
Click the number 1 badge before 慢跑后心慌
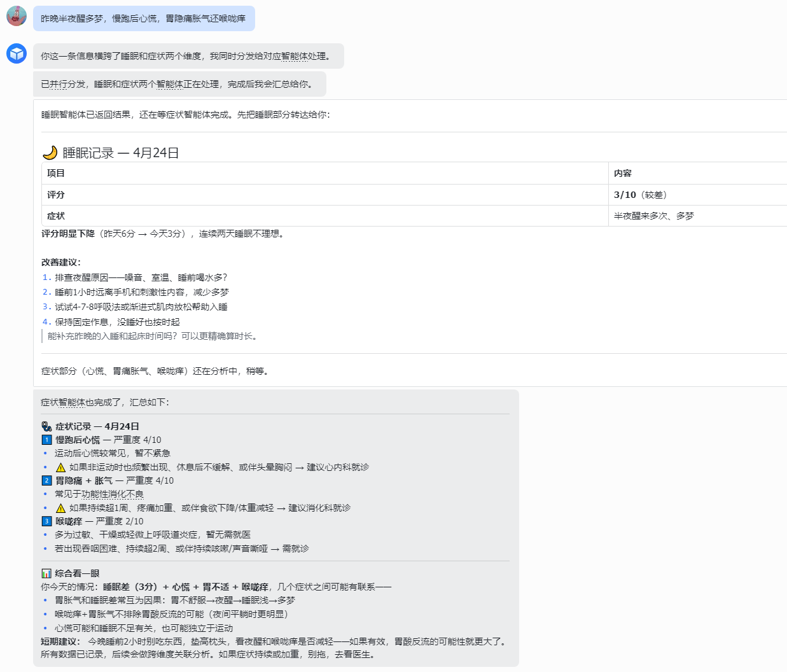click(46, 440)
